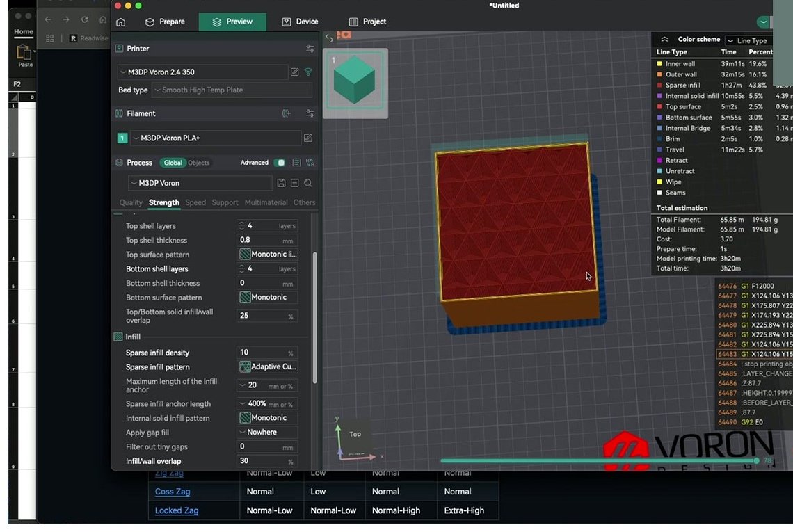Click the Filament section icon
The width and height of the screenshot is (793, 532).
(119, 113)
